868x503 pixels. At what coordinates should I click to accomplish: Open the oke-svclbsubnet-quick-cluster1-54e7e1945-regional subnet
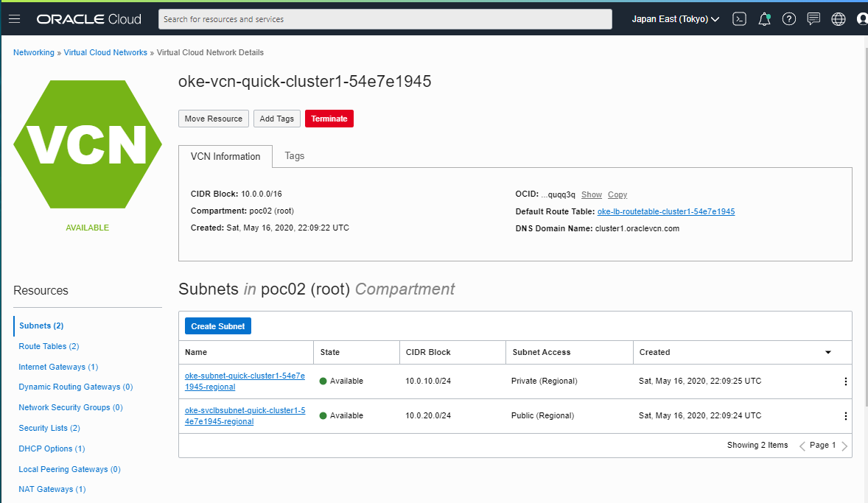pos(245,416)
